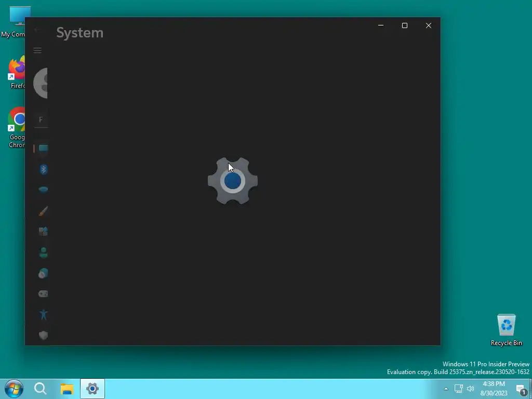The width and height of the screenshot is (532, 399).
Task: Close the Settings window
Action: [429, 25]
